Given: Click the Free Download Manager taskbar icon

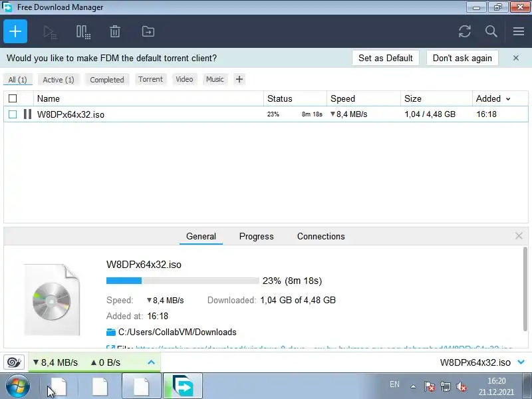Looking at the screenshot, I should pyautogui.click(x=183, y=386).
